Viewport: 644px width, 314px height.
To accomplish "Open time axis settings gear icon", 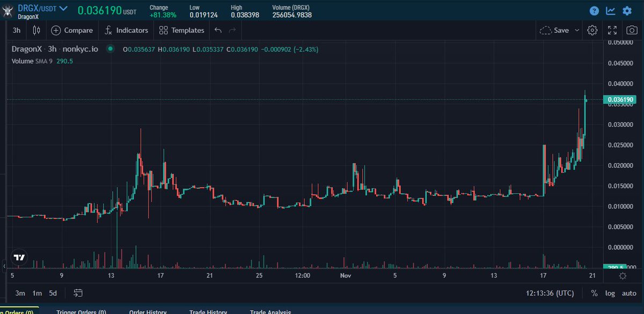I will 623,276.
